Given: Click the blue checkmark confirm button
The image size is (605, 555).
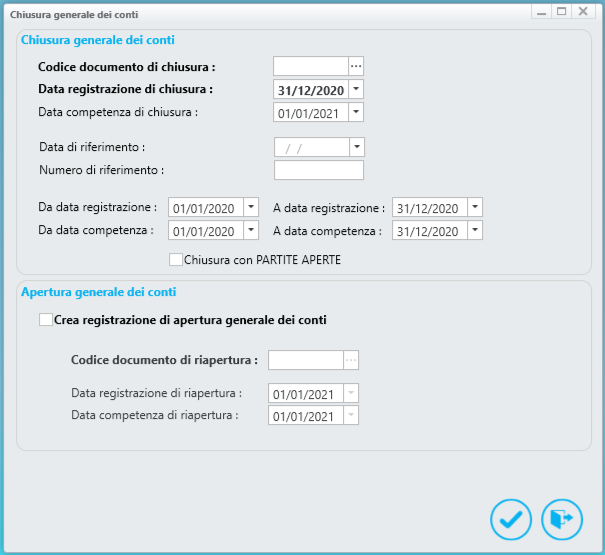Looking at the screenshot, I should (510, 519).
